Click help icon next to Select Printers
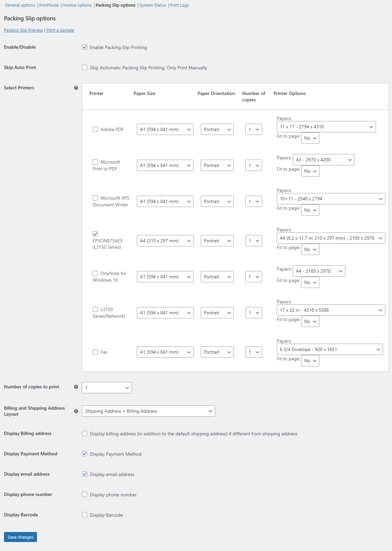Viewport: 392px width, 551px height. coord(76,88)
